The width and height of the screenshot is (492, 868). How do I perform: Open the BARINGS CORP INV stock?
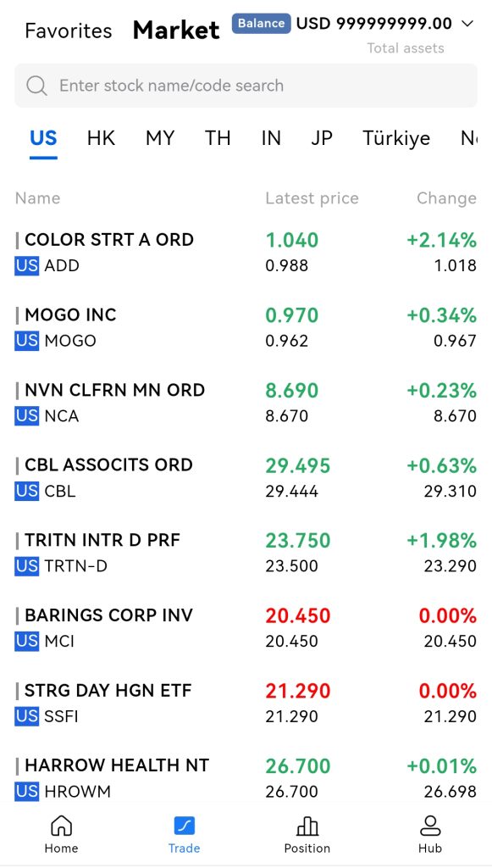point(246,628)
